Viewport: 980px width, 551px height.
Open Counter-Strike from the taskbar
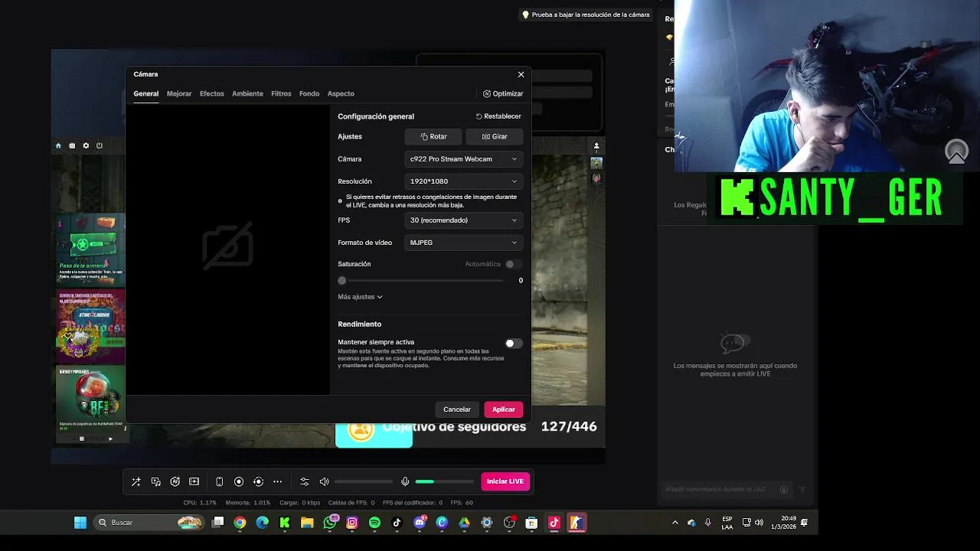tap(577, 523)
